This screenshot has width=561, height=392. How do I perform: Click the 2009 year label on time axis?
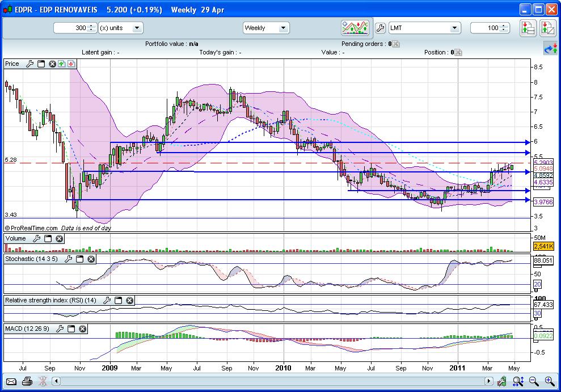(x=110, y=368)
